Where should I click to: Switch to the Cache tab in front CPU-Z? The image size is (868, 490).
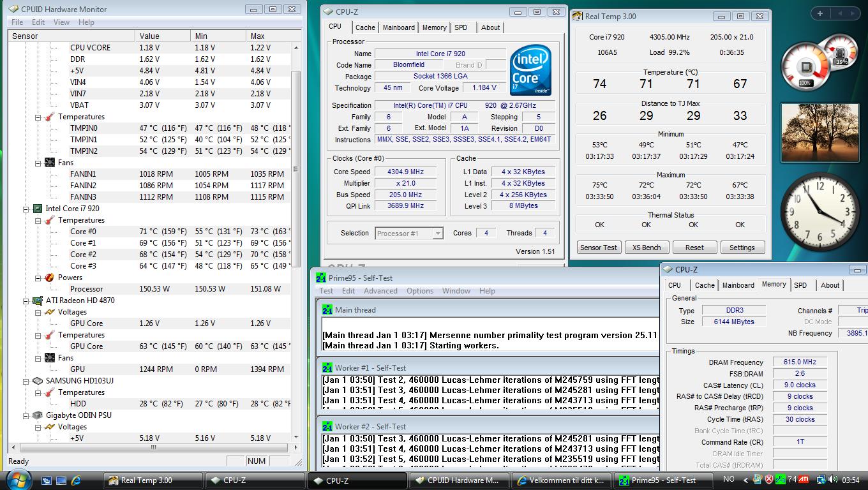[365, 27]
